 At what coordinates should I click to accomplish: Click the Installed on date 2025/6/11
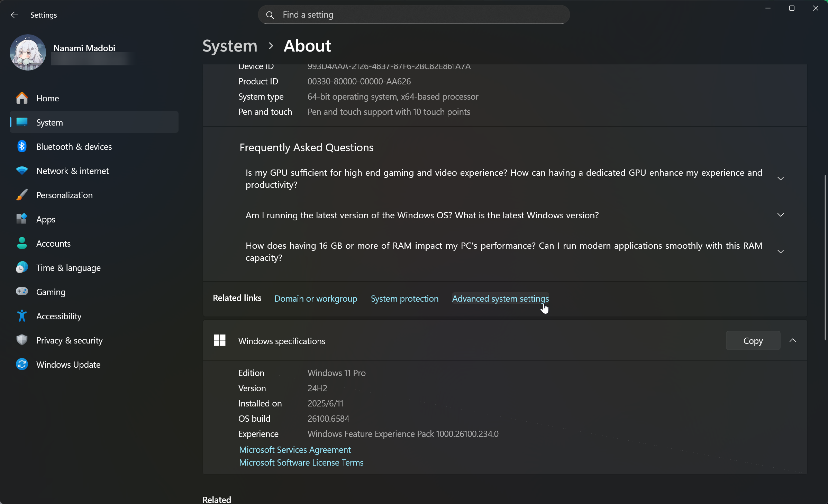(325, 403)
